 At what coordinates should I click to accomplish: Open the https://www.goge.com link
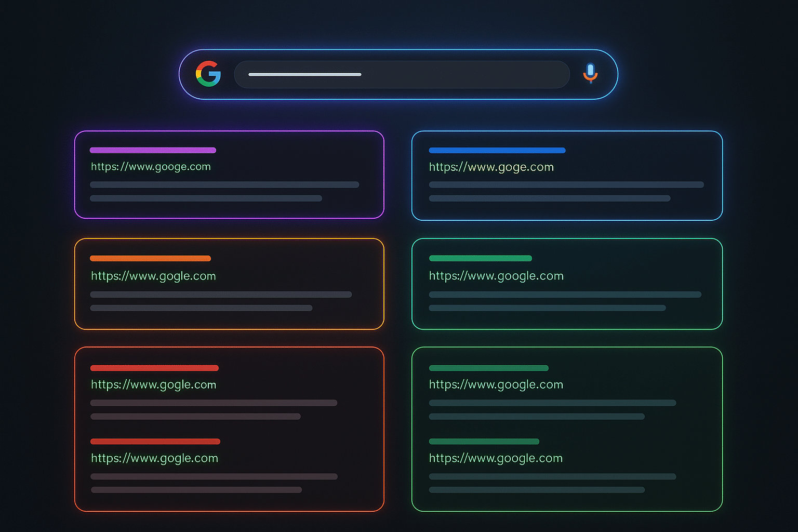pos(491,167)
